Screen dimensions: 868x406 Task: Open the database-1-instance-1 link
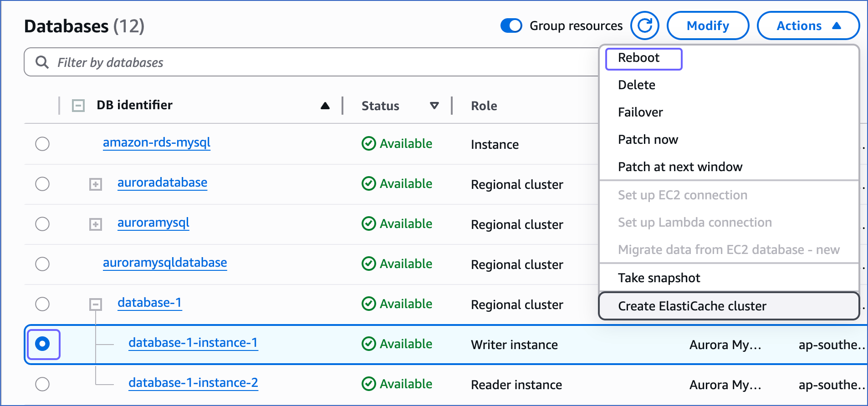(x=193, y=343)
